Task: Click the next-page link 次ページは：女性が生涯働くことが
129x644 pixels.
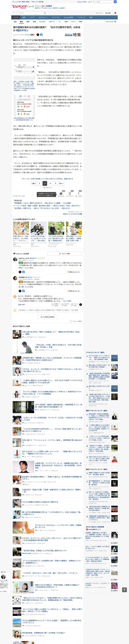Action: point(48,179)
